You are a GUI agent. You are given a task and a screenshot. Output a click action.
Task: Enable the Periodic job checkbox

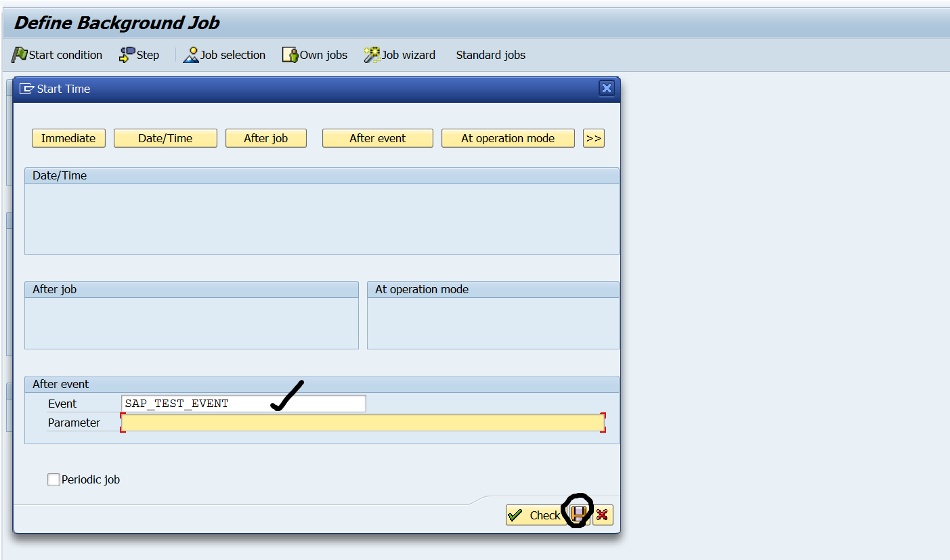coord(54,479)
